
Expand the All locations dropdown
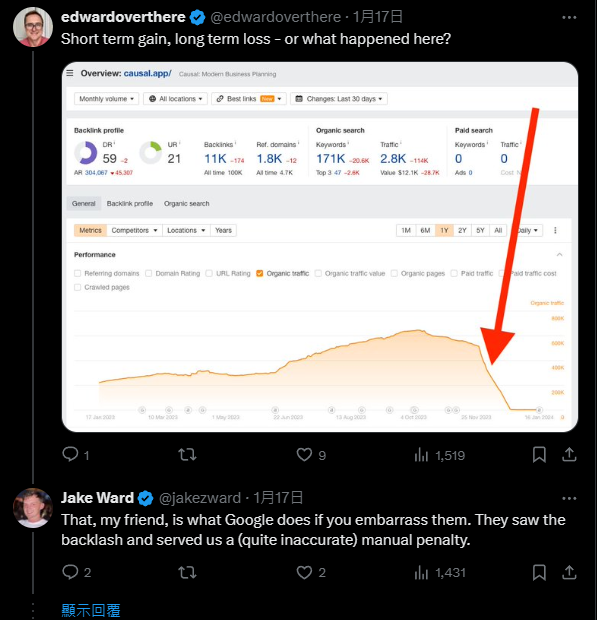click(175, 98)
